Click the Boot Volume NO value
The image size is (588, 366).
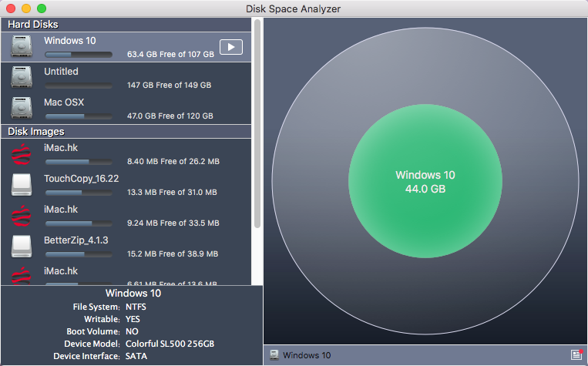(x=132, y=331)
